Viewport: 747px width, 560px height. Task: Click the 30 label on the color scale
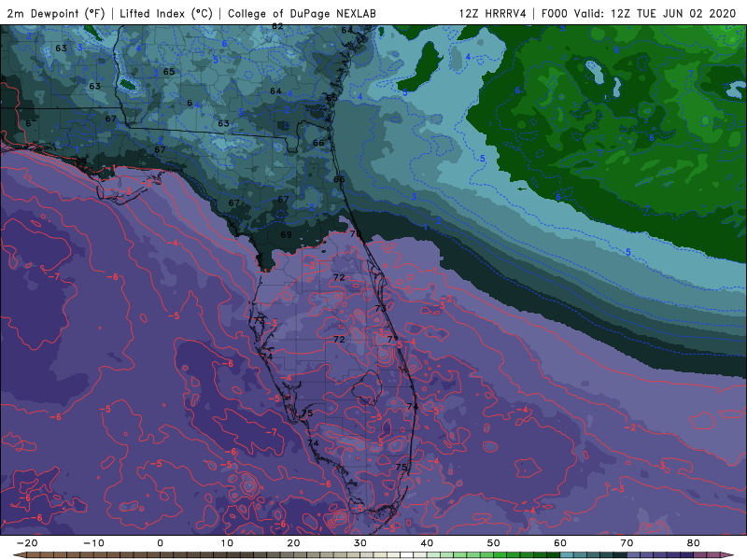coord(360,543)
